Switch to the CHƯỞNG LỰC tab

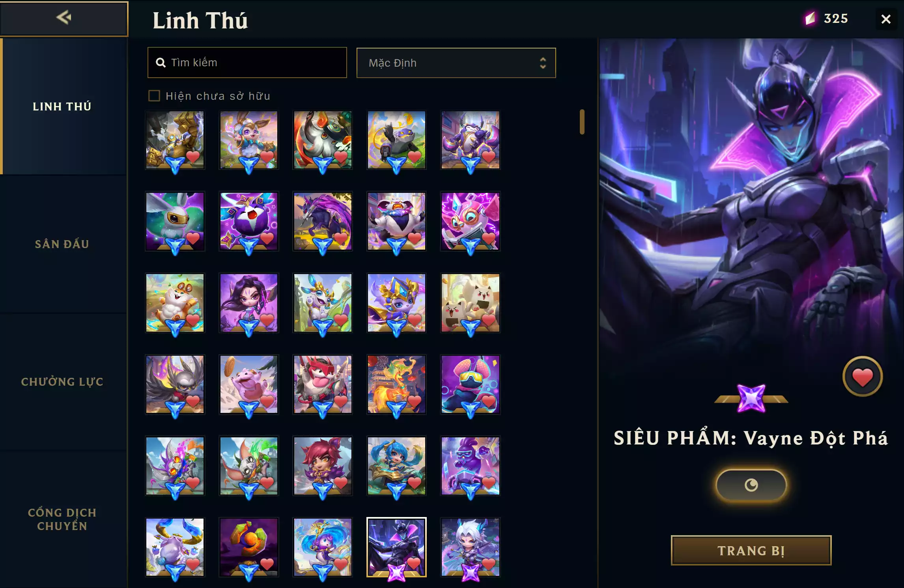pyautogui.click(x=62, y=382)
